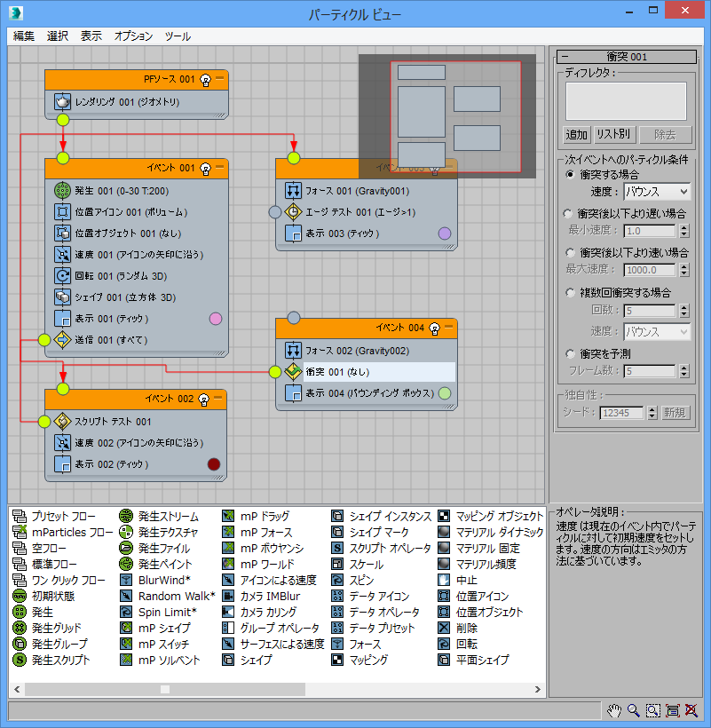The image size is (711, 728).
Task: Select マッピング オブジェクト in the depot
Action: point(491,516)
